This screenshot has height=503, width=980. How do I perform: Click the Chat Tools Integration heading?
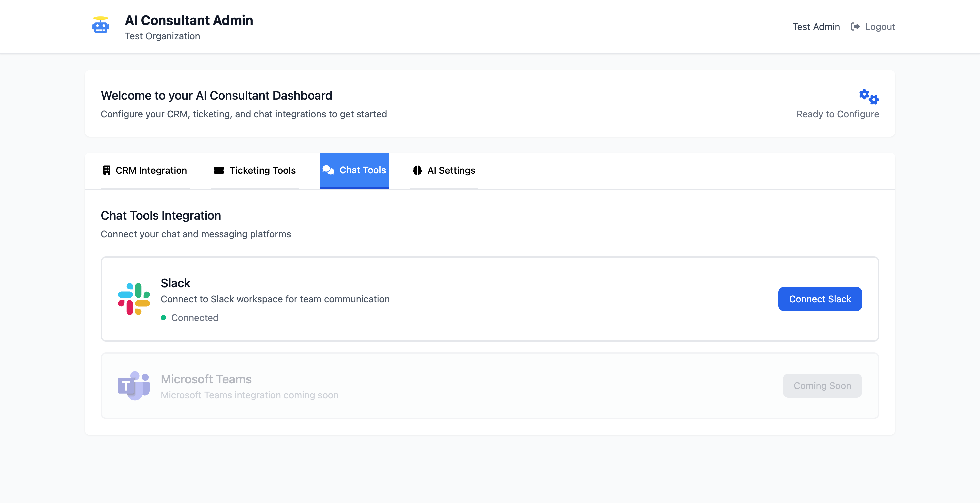161,216
